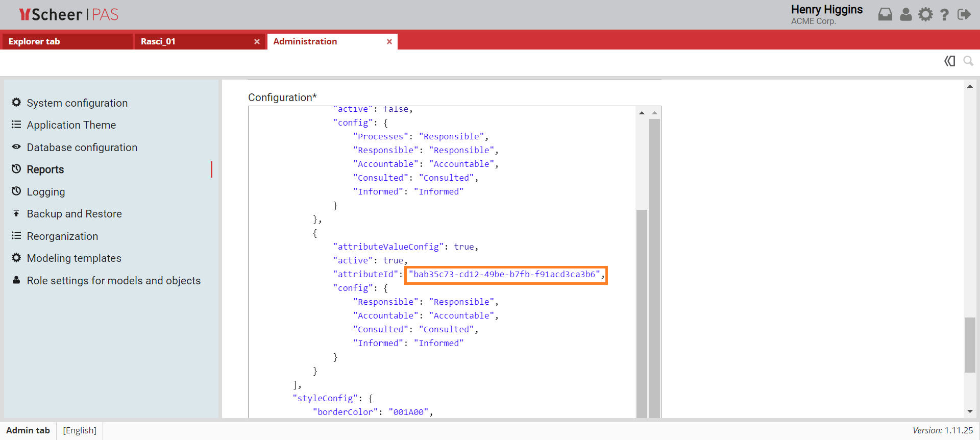Click the search magnifier icon
Viewport: 980px width, 440px height.
click(x=968, y=61)
